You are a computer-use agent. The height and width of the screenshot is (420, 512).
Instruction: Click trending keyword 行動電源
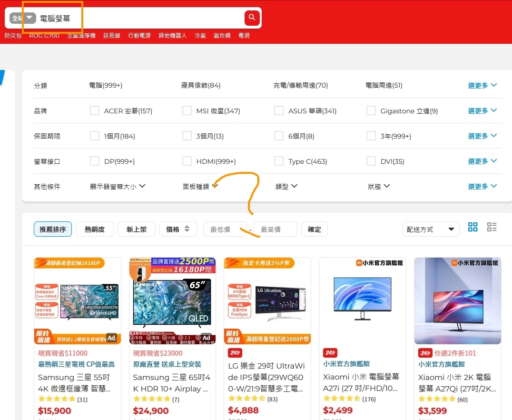[x=139, y=35]
